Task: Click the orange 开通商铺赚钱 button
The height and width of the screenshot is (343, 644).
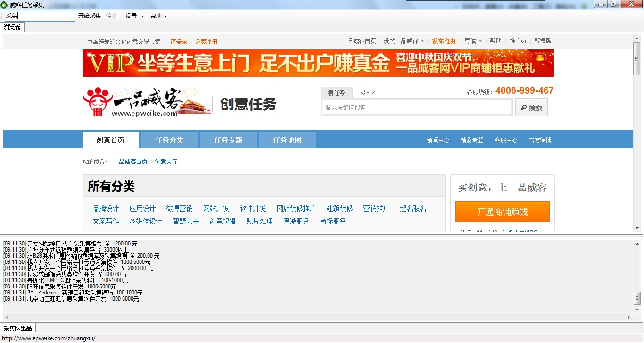Action: click(502, 212)
